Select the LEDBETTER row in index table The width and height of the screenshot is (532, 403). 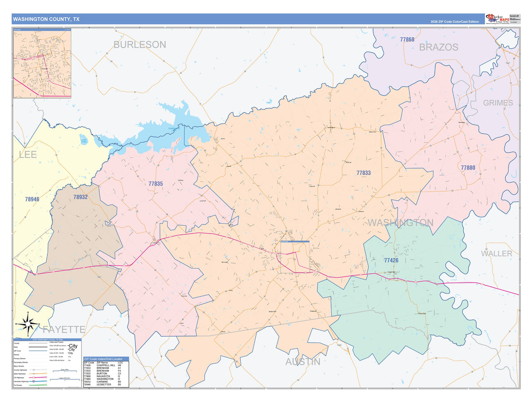106,384
